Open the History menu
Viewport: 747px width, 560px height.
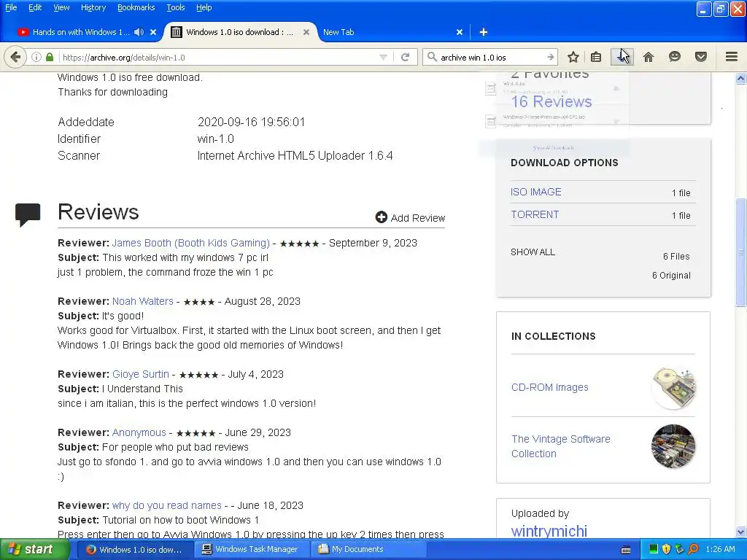[x=93, y=7]
